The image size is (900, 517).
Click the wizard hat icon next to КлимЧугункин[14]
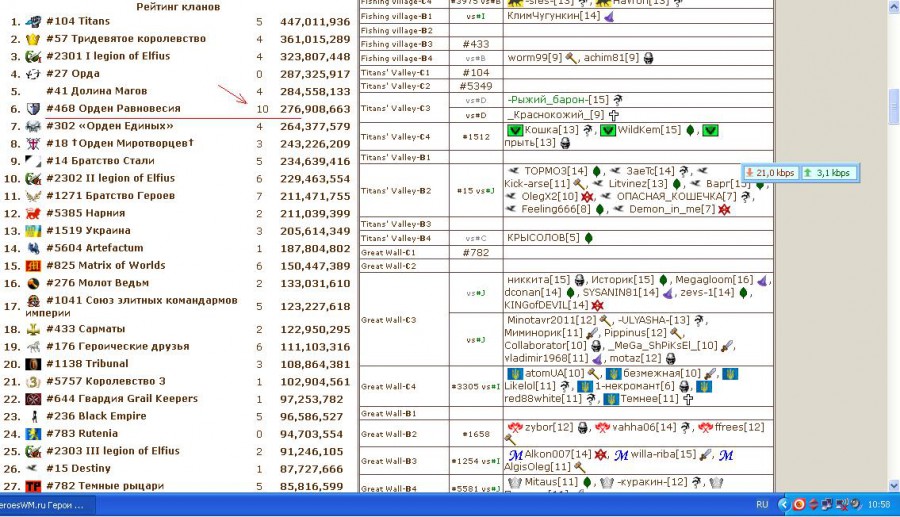click(x=608, y=16)
